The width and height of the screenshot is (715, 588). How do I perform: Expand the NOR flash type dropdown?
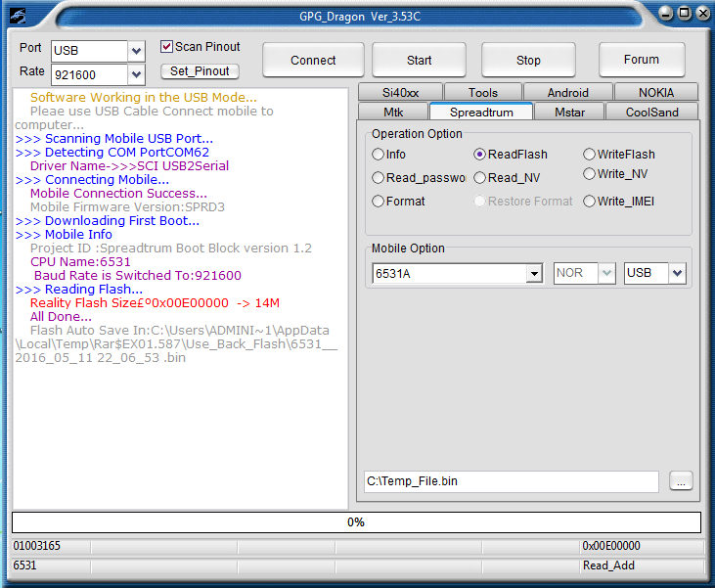pyautogui.click(x=606, y=273)
